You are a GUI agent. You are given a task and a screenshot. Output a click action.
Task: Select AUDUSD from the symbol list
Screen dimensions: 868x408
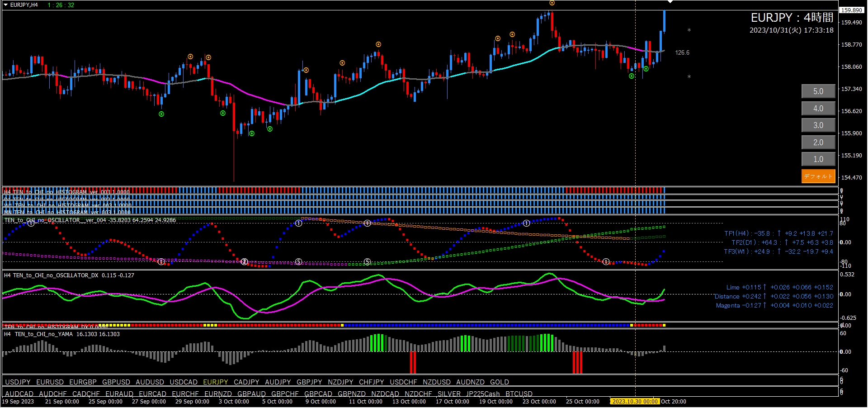point(150,382)
